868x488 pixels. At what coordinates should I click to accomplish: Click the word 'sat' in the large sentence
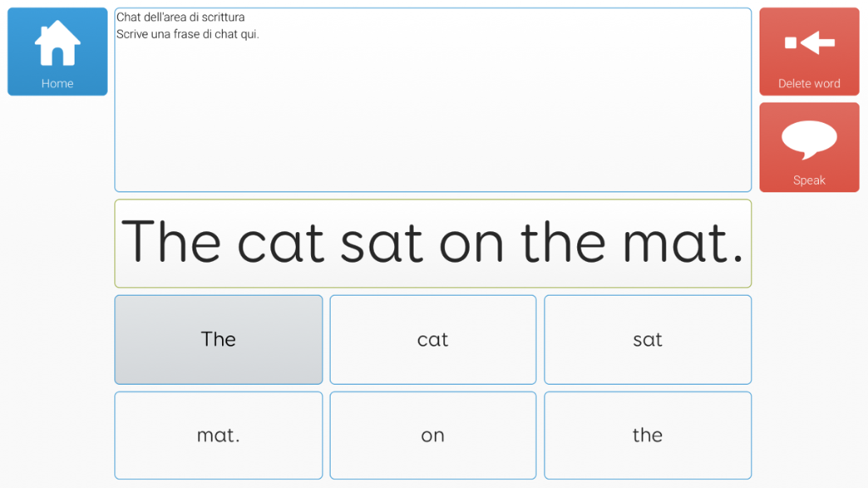[x=382, y=243]
